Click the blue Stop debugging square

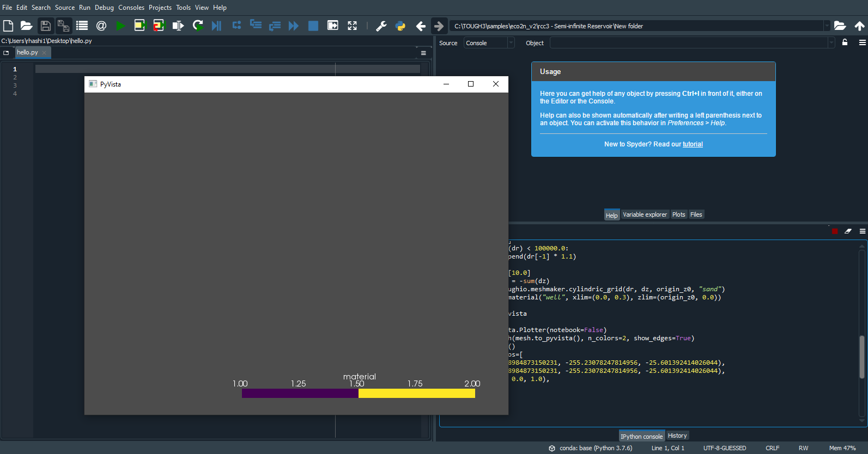coord(313,26)
